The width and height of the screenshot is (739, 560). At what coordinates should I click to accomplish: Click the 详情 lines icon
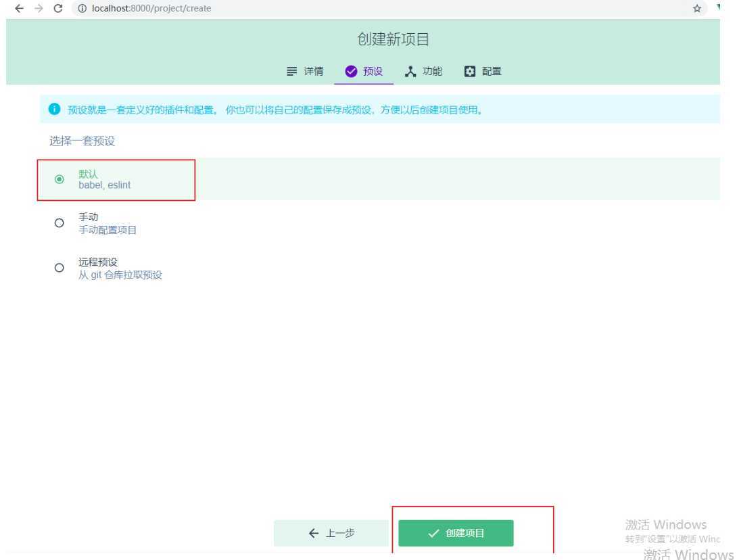[291, 71]
